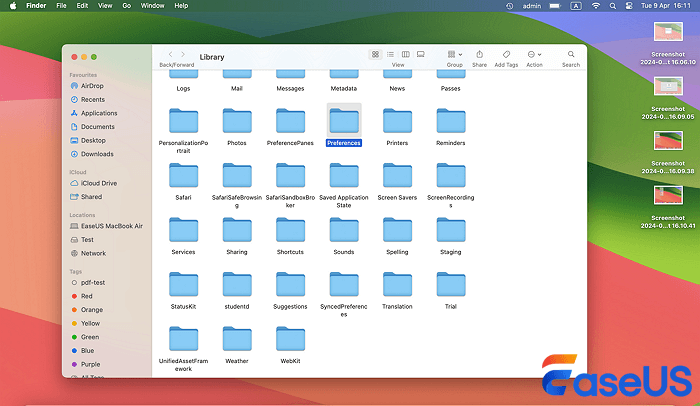Image resolution: width=700 pixels, height=406 pixels.
Task: Expand the Action dropdown menu
Action: pos(534,54)
